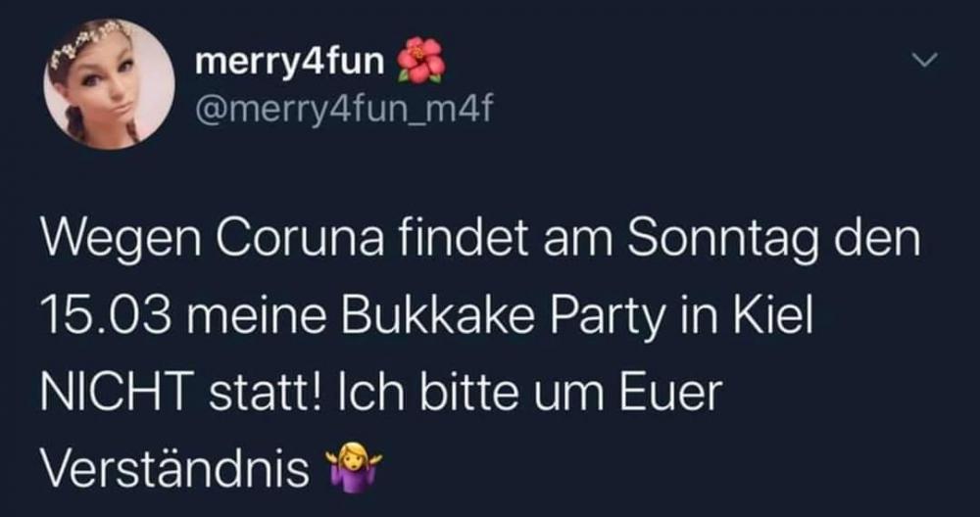Click the date "15.03" in the tweet
The image size is (980, 517).
click(x=106, y=316)
